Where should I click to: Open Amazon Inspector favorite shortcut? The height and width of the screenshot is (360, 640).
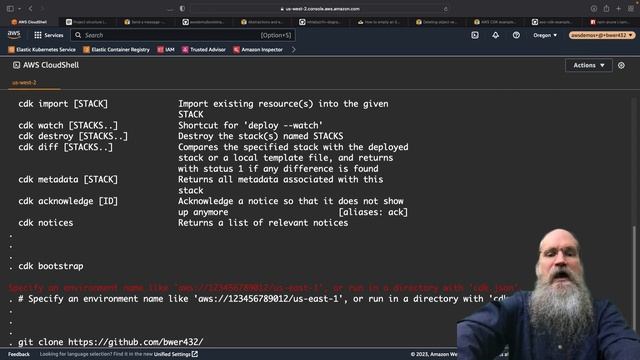[x=258, y=49]
